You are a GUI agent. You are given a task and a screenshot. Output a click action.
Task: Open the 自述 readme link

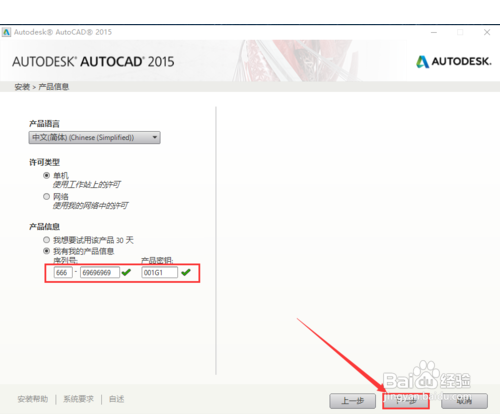[117, 399]
